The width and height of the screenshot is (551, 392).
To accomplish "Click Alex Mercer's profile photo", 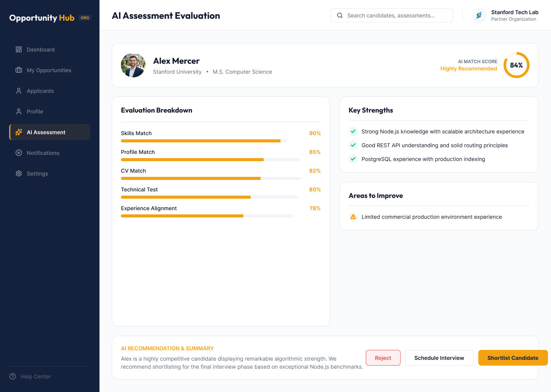I will 133,65.
